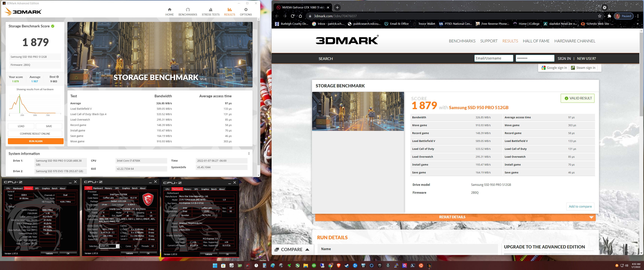The image size is (644, 270).
Task: Close the NVIDIA GeForce GTX 1080 Ti tab
Action: pyautogui.click(x=328, y=7)
